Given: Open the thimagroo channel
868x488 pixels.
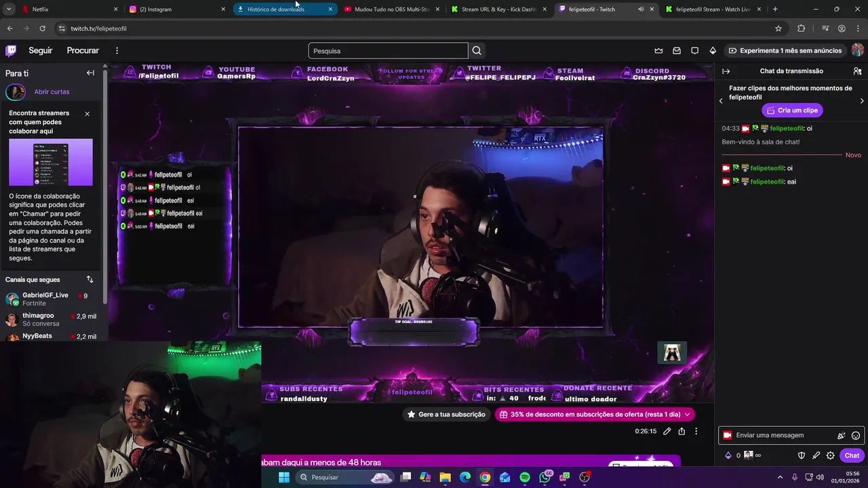Looking at the screenshot, I should coord(51,319).
